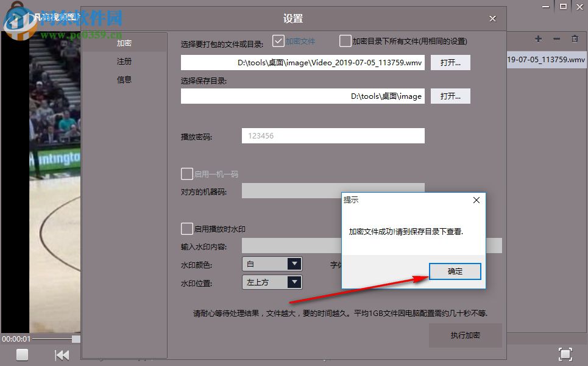The width and height of the screenshot is (588, 366).
Task: Switch to the 信息 tab
Action: pyautogui.click(x=124, y=80)
